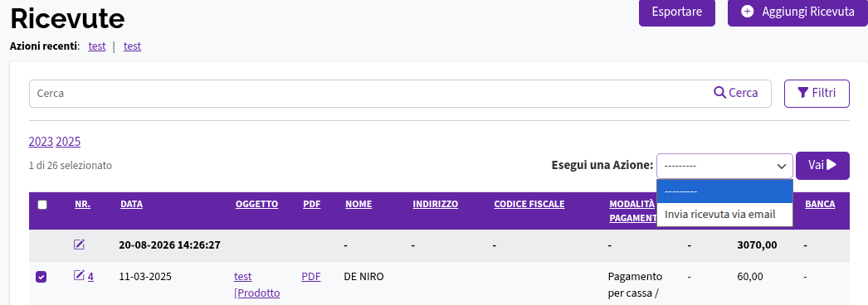The width and height of the screenshot is (868, 305).
Task: Open first 'test' recent action link
Action: pos(97,46)
